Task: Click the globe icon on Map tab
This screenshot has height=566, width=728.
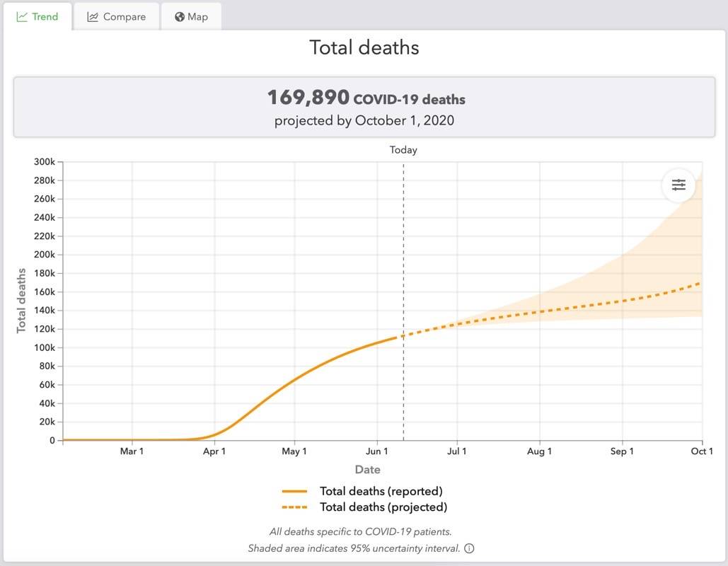Action: pyautogui.click(x=180, y=16)
